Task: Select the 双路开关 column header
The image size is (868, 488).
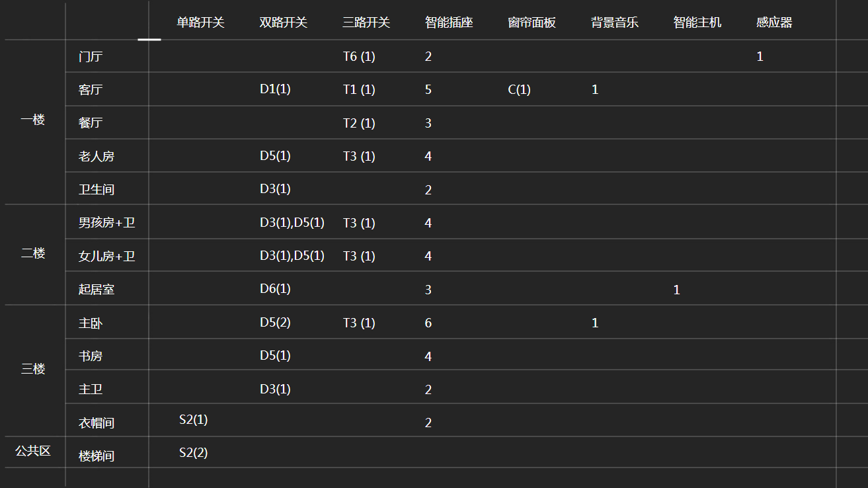Action: 284,22
